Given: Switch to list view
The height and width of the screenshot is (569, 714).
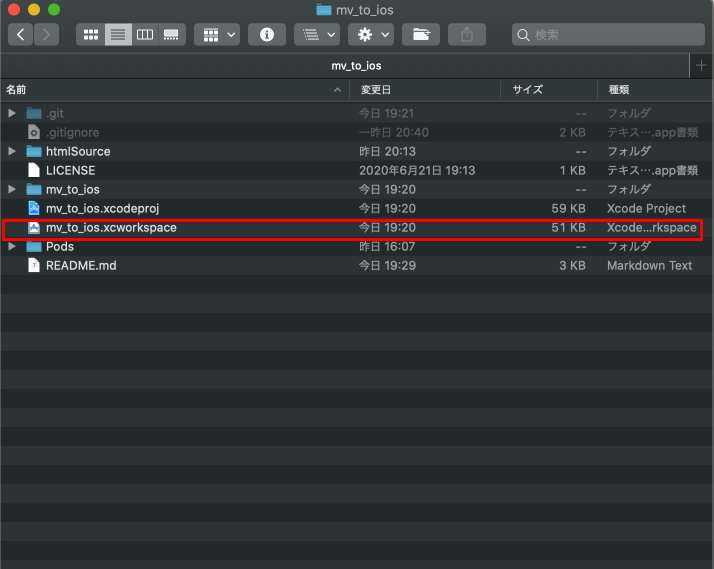Looking at the screenshot, I should pyautogui.click(x=118, y=35).
